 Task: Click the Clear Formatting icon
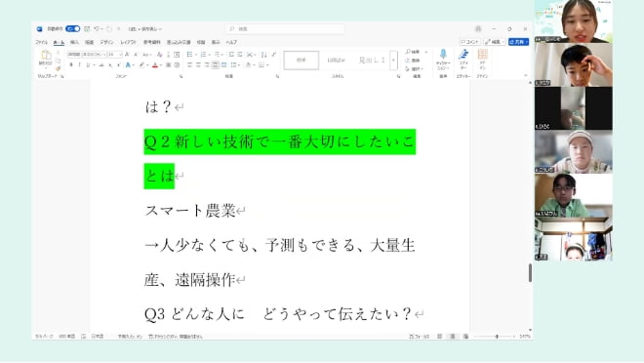[160, 55]
